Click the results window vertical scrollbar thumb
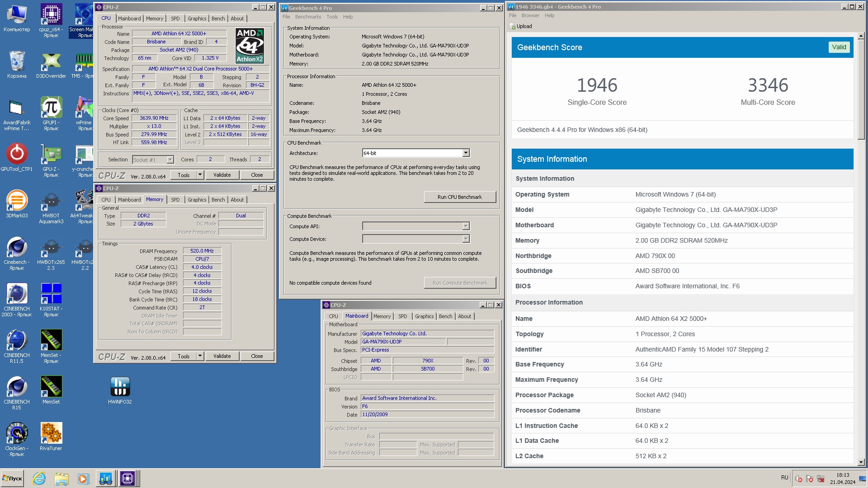 pos(861,89)
